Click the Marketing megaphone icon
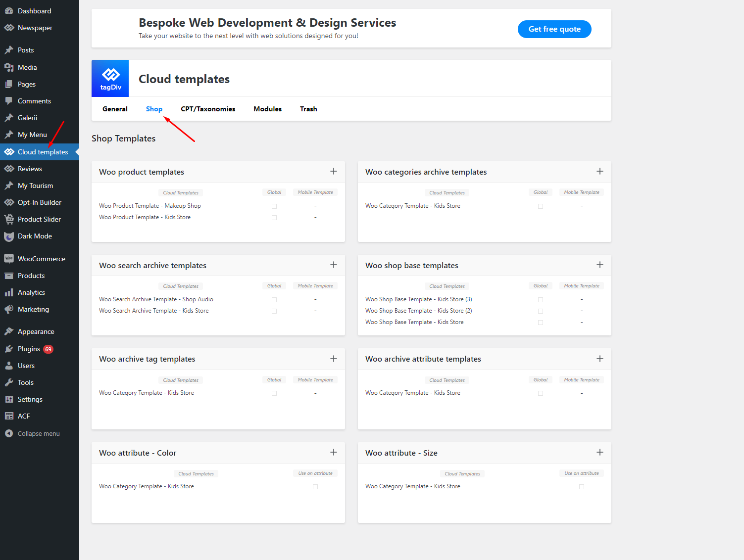Viewport: 744px width, 560px height. pyautogui.click(x=9, y=309)
